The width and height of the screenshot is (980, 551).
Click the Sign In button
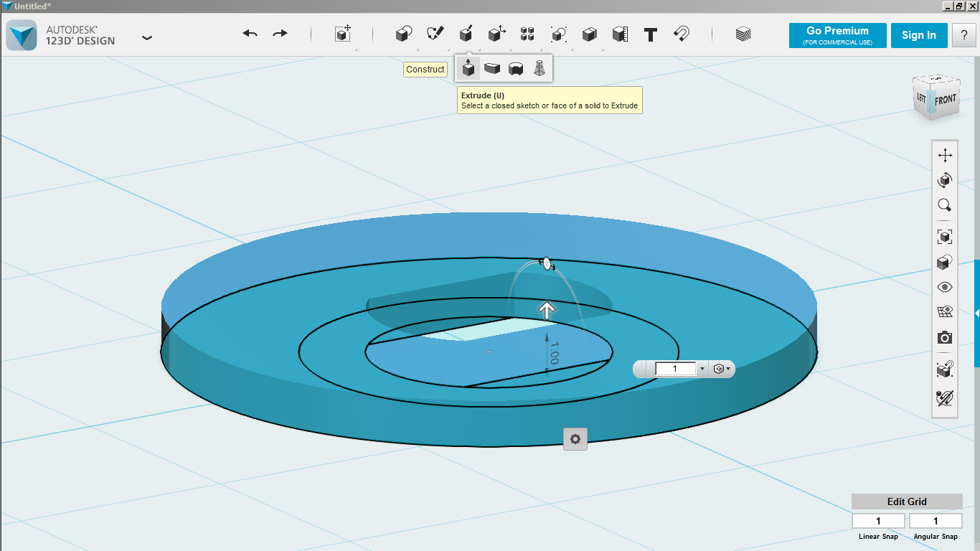(919, 35)
